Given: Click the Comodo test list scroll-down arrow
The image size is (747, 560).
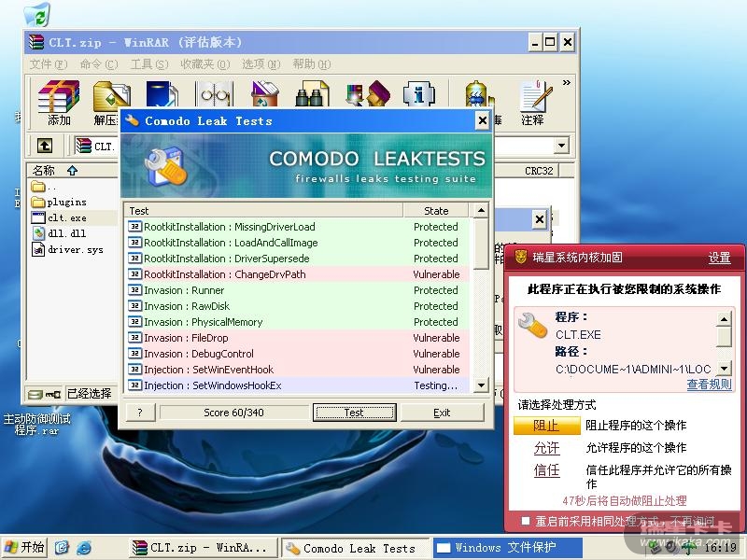Looking at the screenshot, I should click(x=481, y=385).
